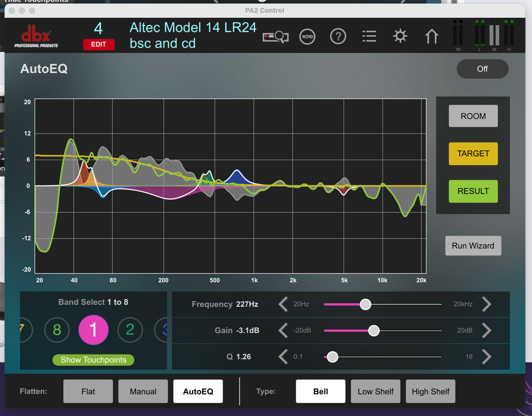Viewport: 532px width, 416px height.
Task: Select the highlighted band 1 circle
Action: tap(93, 330)
